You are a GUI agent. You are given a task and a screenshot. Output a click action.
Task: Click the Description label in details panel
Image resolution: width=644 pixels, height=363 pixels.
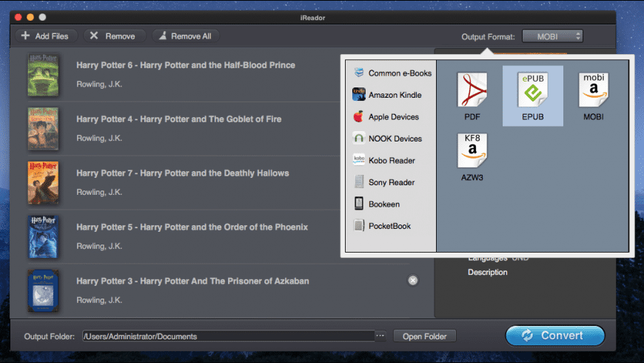click(x=488, y=272)
